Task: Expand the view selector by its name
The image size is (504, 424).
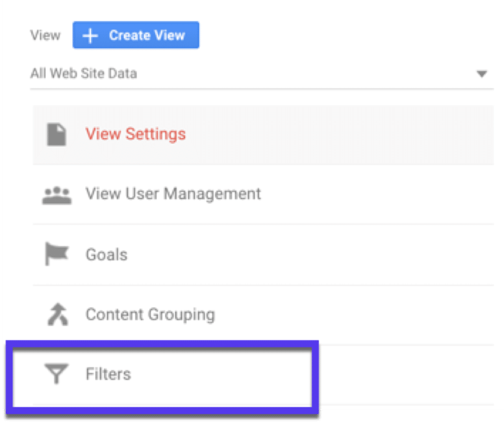Action: coord(84,73)
